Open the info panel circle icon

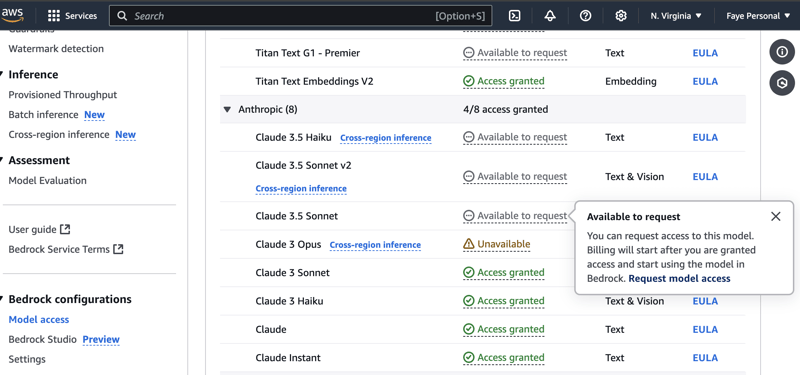pos(782,52)
